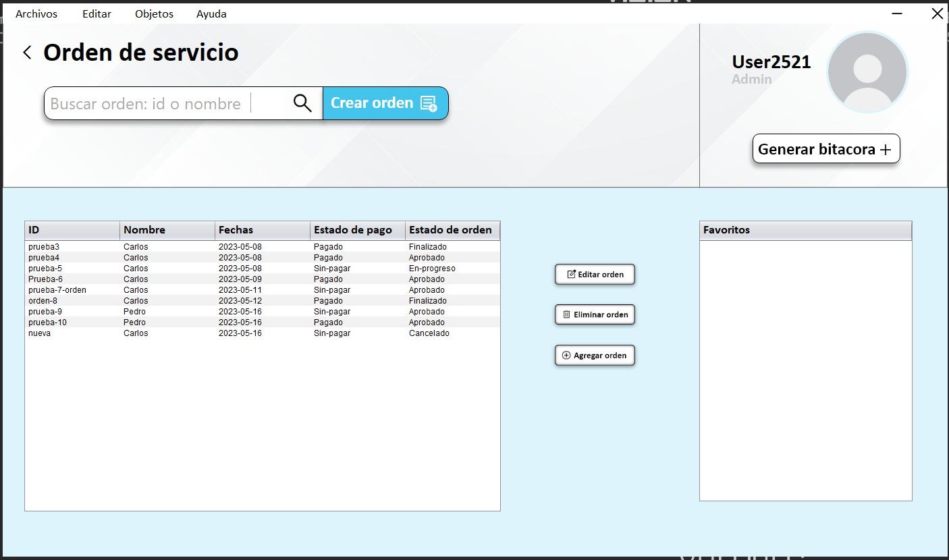Sort by the ID column header
Image resolution: width=949 pixels, height=560 pixels.
(x=72, y=230)
